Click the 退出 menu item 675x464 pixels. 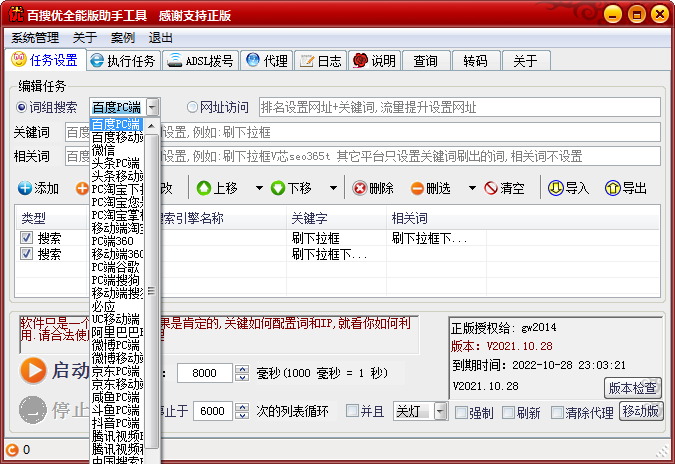coord(161,38)
